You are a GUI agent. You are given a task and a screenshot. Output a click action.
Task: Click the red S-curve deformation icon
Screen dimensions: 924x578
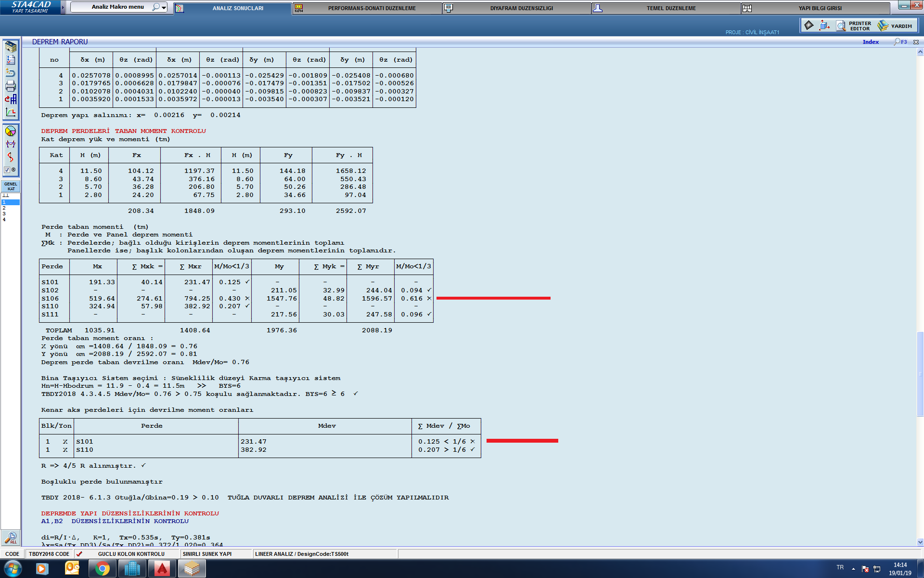pyautogui.click(x=11, y=157)
